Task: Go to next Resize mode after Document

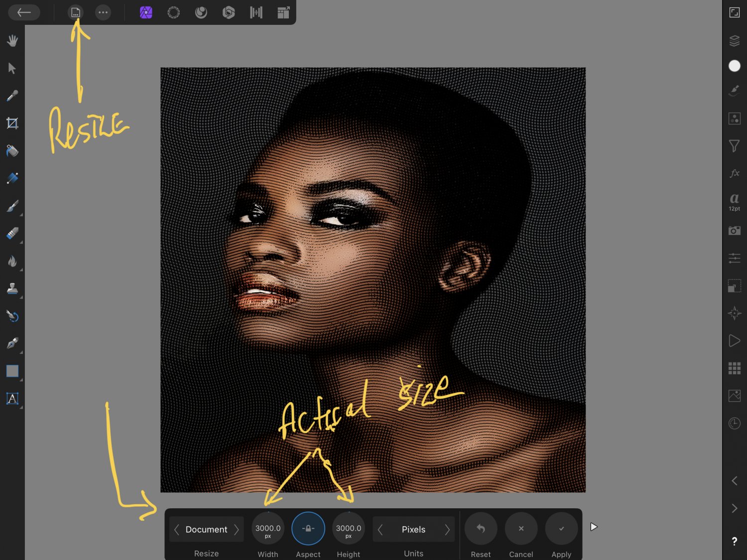Action: click(237, 530)
